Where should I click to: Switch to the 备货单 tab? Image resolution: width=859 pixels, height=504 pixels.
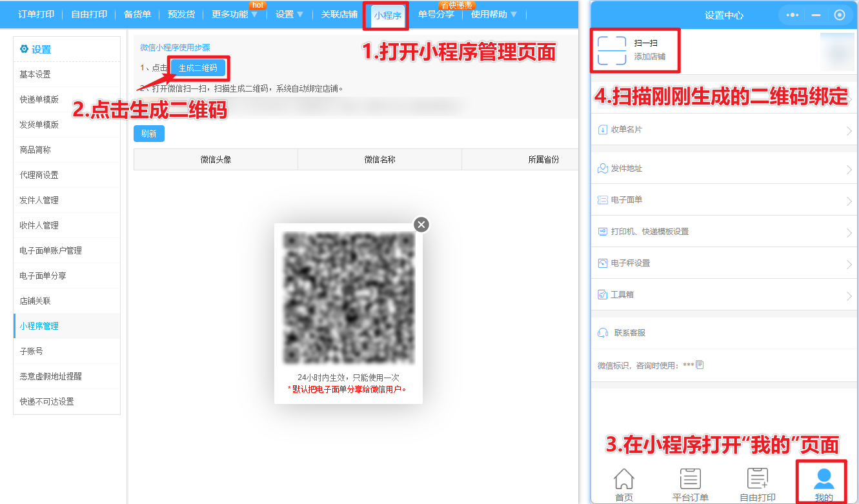[x=137, y=14]
